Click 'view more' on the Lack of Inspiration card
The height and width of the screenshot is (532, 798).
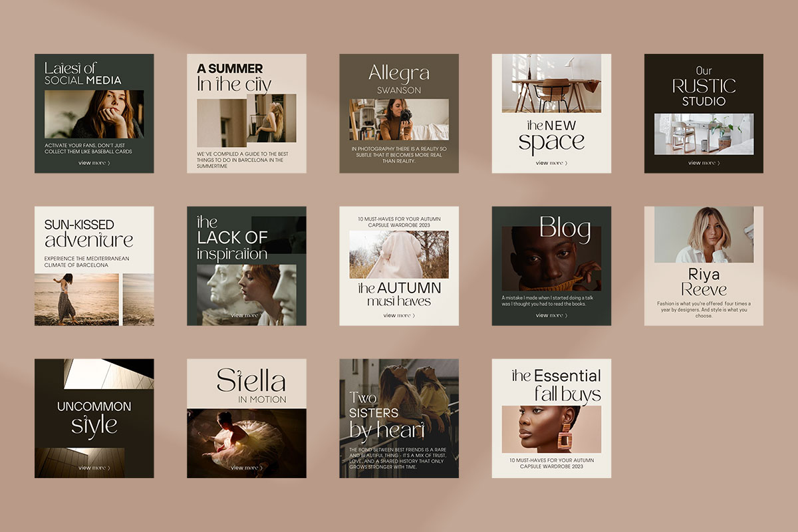[x=246, y=315]
